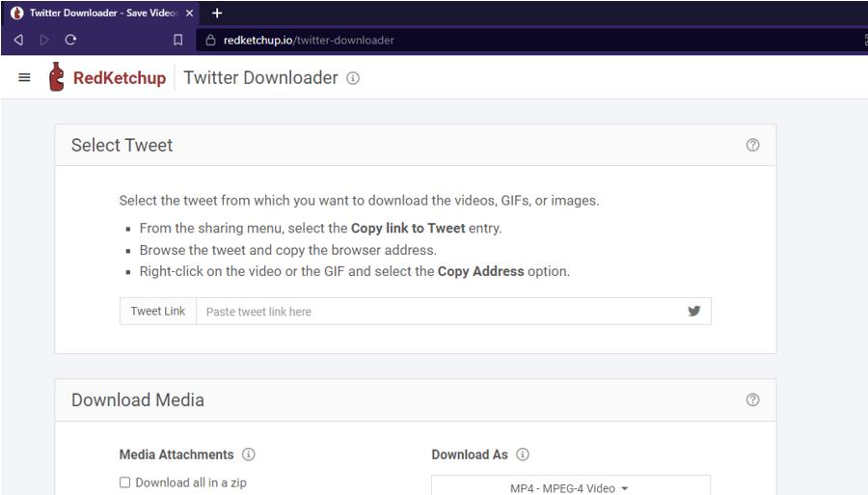Show info for Media Attachments
The image size is (868, 495).
tap(249, 454)
